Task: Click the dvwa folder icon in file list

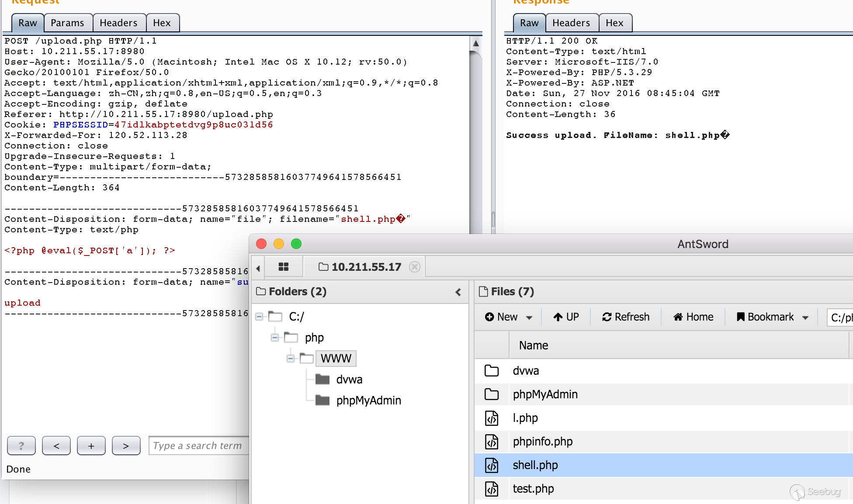Action: (492, 371)
